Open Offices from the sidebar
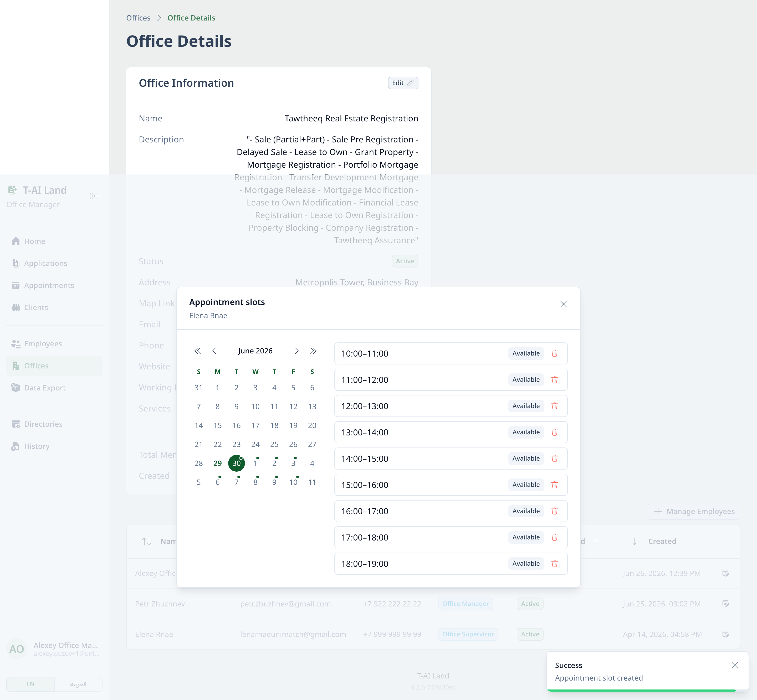Image resolution: width=757 pixels, height=700 pixels. click(55, 366)
